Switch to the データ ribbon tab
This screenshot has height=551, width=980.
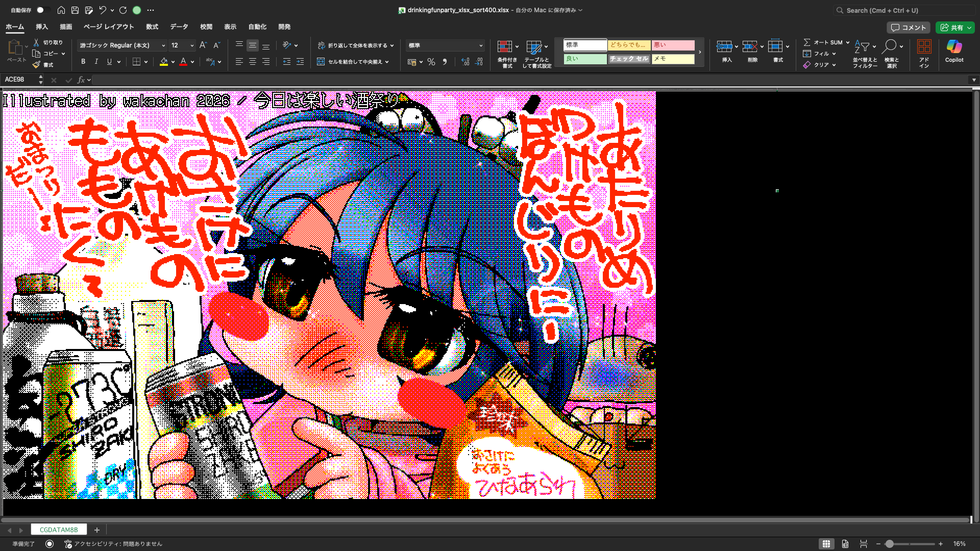179,27
